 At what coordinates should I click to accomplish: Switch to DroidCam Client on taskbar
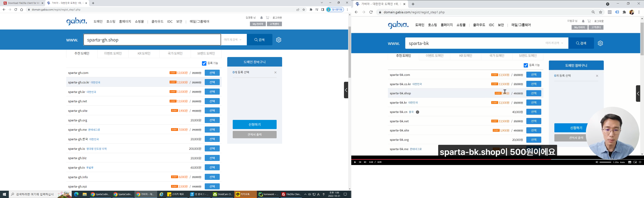[x=222, y=194]
